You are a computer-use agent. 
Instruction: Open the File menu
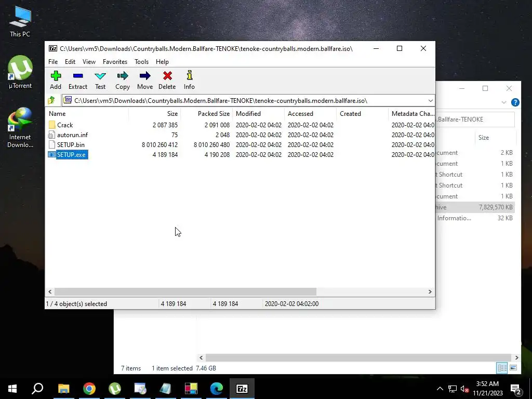click(x=53, y=62)
